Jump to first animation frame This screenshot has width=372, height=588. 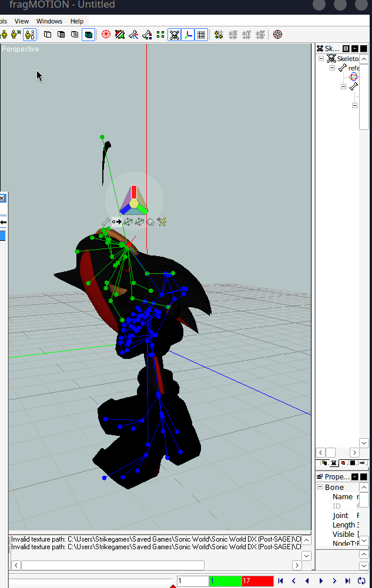(280, 581)
